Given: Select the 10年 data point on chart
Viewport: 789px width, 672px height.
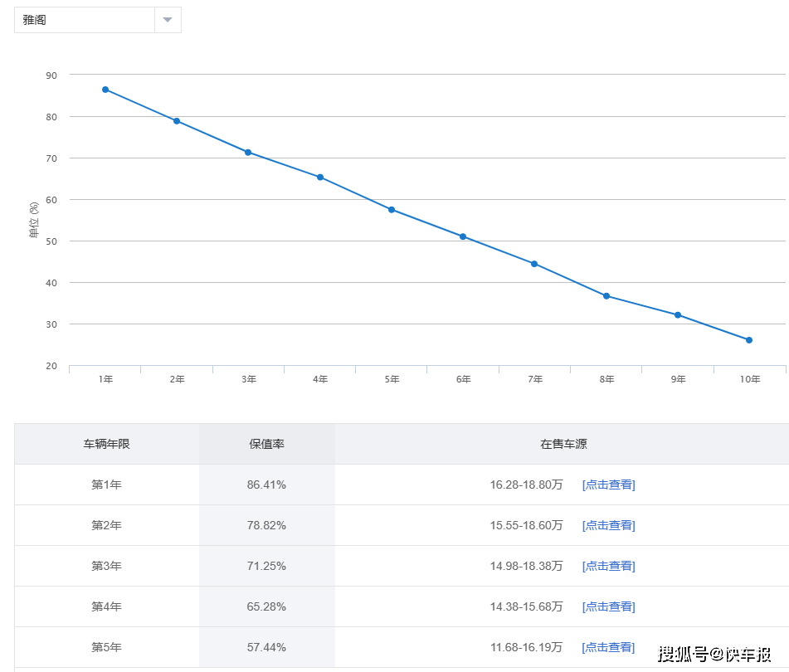Looking at the screenshot, I should coord(748,340).
